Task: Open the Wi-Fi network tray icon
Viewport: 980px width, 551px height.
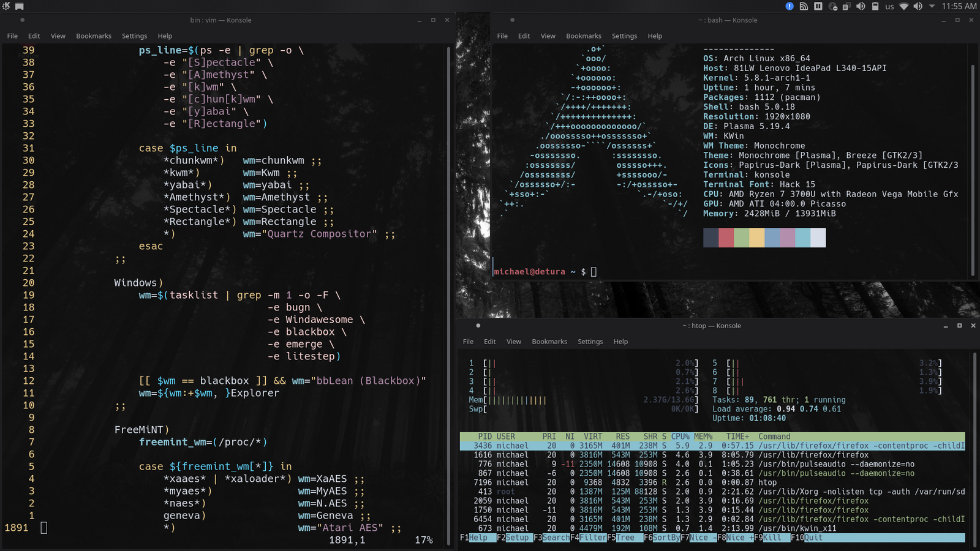Action: 903,6
